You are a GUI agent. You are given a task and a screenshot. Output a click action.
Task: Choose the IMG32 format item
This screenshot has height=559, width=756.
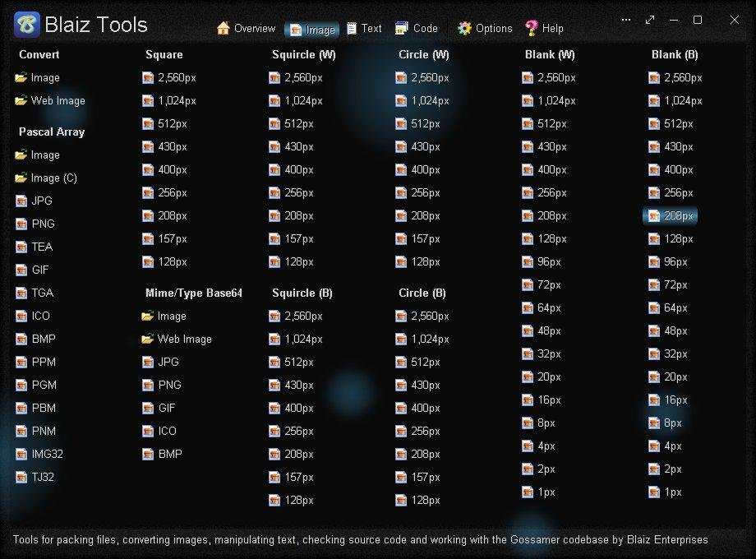point(39,454)
